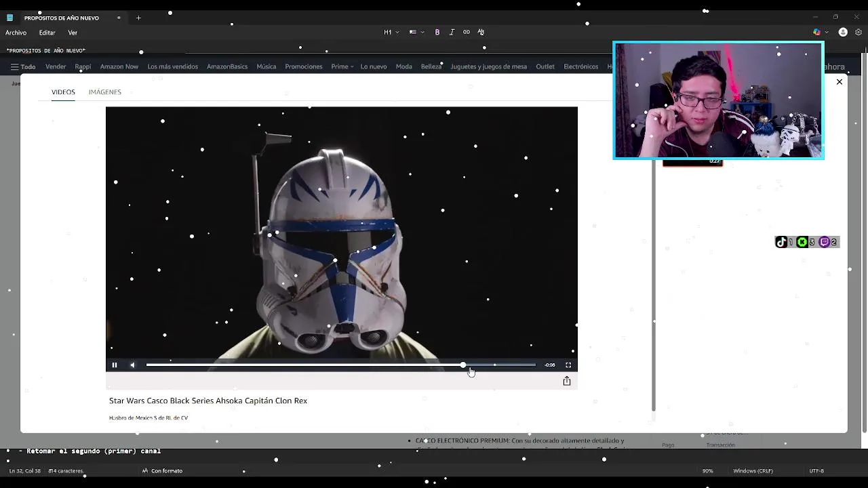Click Hasbro de Mexico seller name
Viewport: 868px width, 488px height.
tap(149, 418)
